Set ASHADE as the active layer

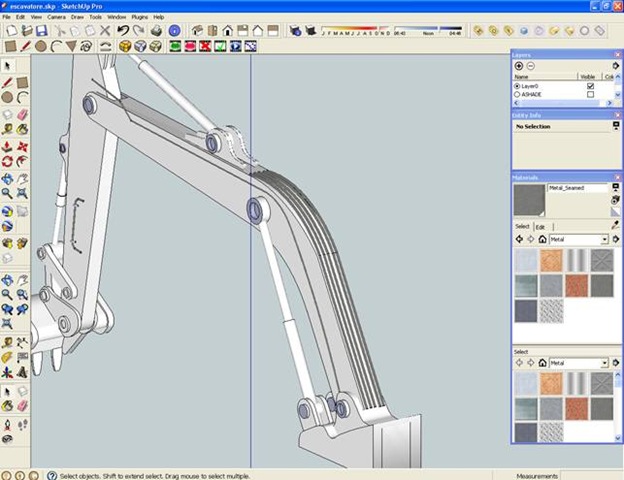point(517,95)
